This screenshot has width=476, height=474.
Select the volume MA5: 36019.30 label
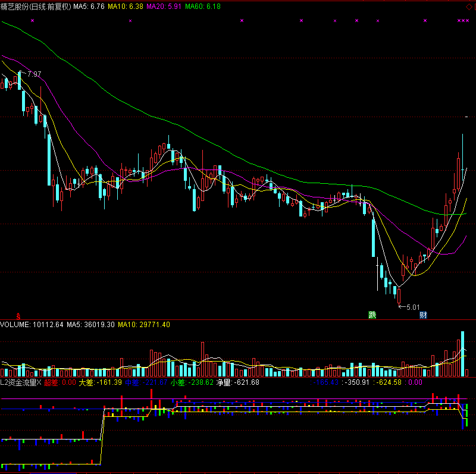(x=91, y=325)
